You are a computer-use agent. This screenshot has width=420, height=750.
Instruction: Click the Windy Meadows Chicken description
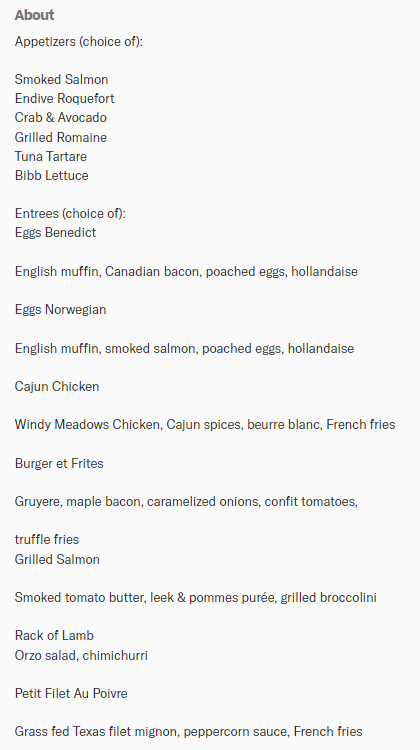205,425
